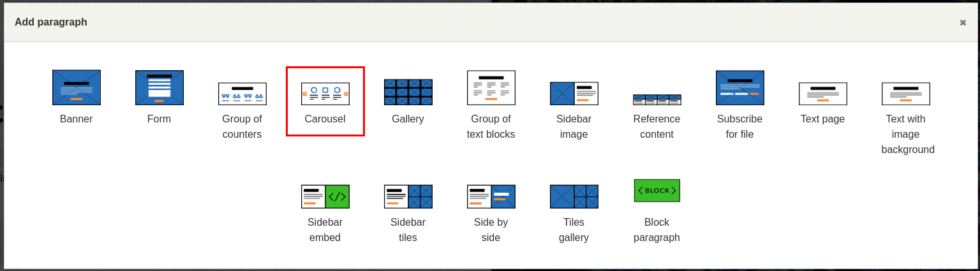Select the Banner paragraph icon
980x271 pixels.
[77, 87]
